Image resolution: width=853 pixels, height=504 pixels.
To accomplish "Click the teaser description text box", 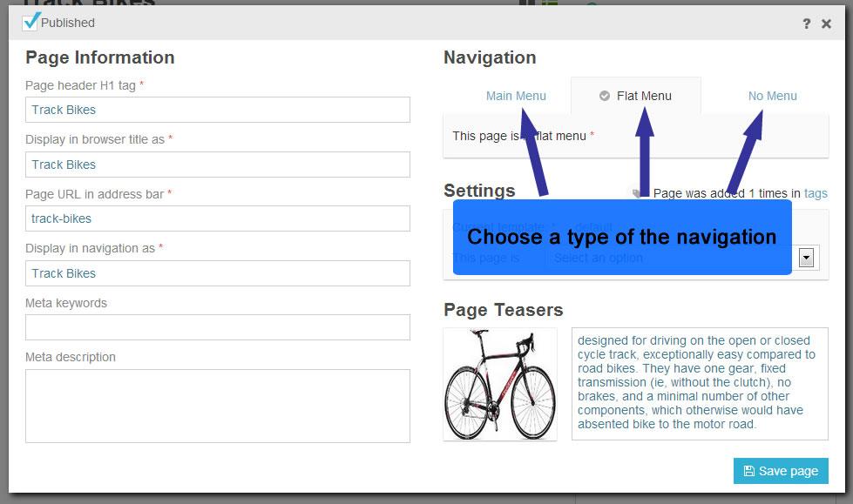I will tap(700, 383).
